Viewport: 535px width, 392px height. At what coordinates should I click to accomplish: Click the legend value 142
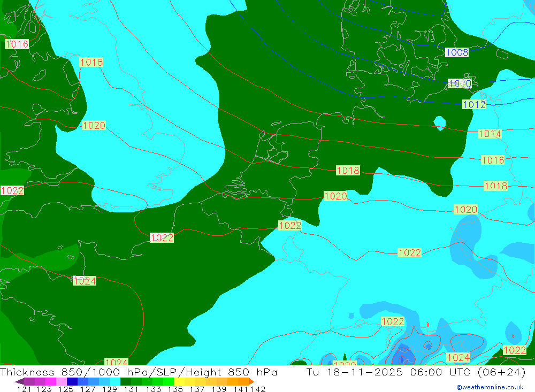258,389
